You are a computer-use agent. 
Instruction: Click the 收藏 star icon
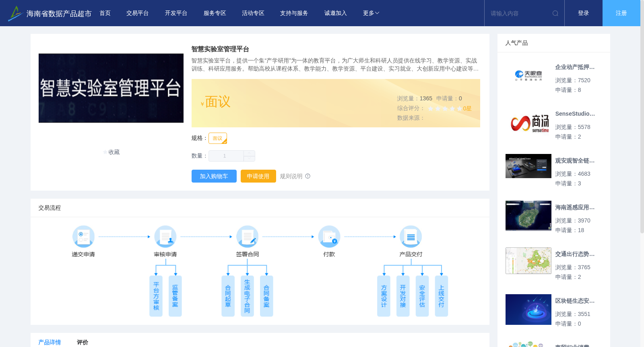point(105,152)
